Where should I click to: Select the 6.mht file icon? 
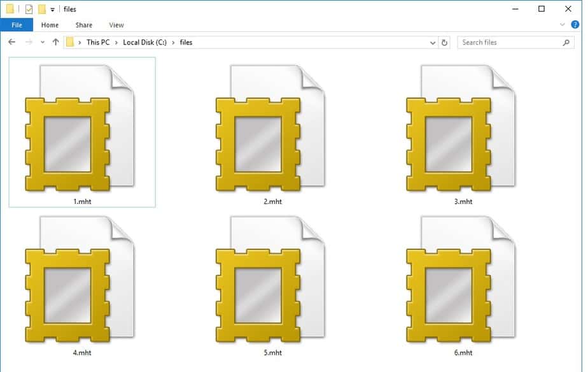pos(461,279)
